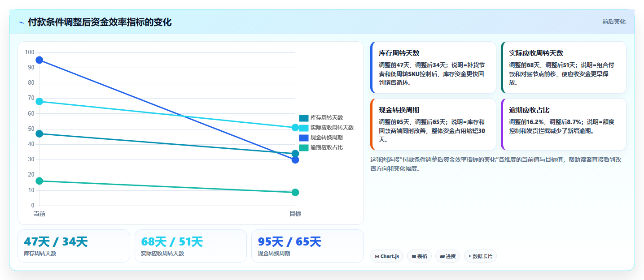The width and height of the screenshot is (644, 280).
Task: Open the 现金转换周期 detail card
Action: click(433, 124)
